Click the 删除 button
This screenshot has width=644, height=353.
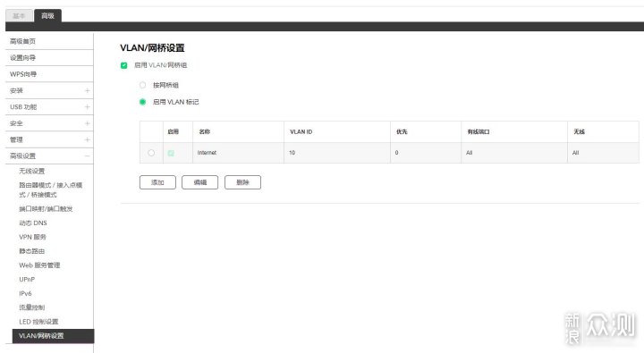pyautogui.click(x=242, y=182)
